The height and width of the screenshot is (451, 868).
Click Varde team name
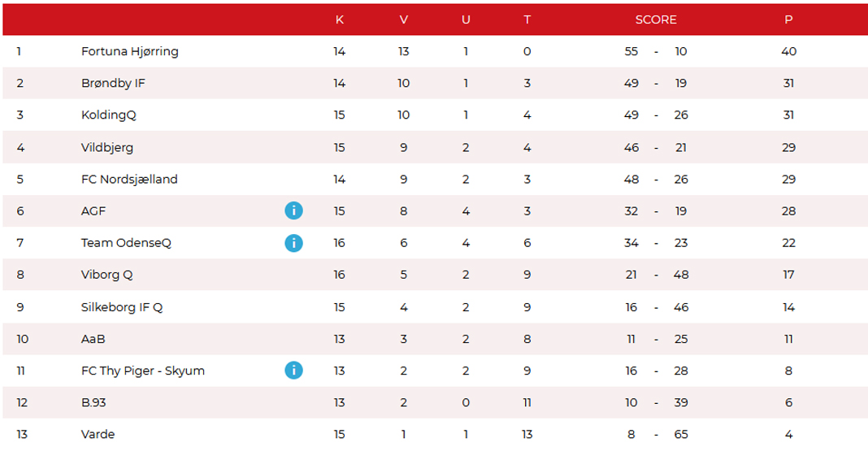(98, 435)
